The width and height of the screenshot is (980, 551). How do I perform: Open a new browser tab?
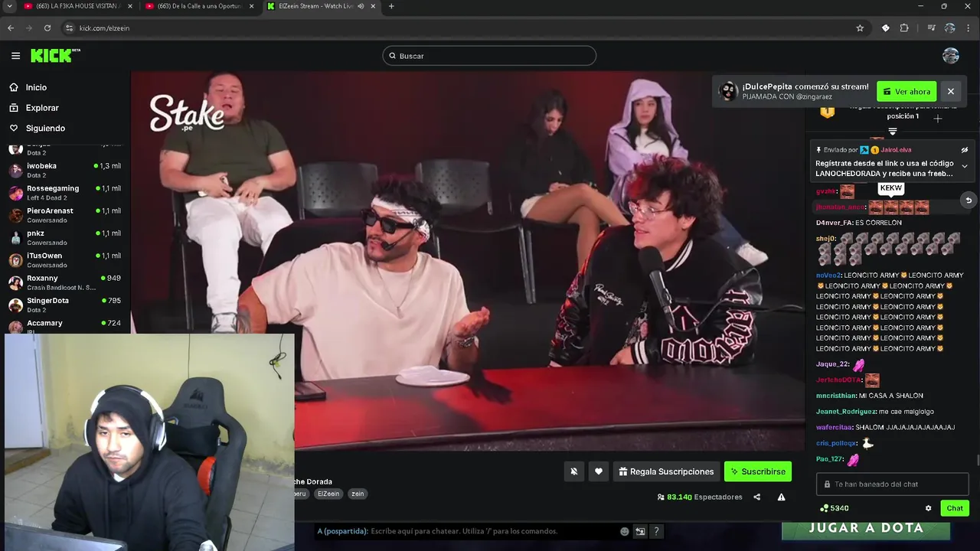point(391,6)
